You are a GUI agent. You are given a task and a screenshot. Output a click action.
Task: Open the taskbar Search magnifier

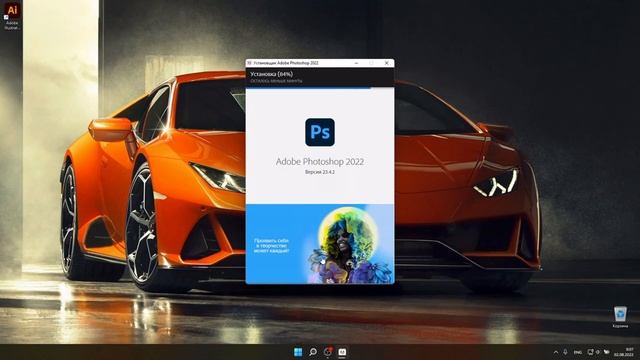pyautogui.click(x=313, y=352)
